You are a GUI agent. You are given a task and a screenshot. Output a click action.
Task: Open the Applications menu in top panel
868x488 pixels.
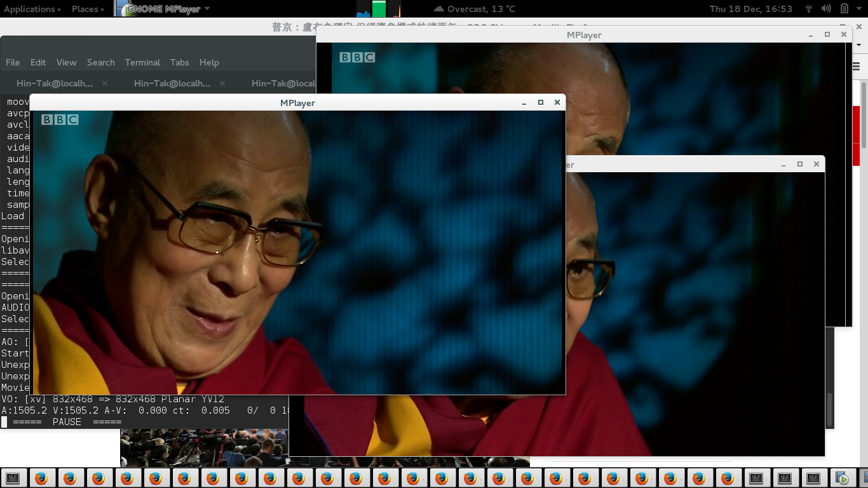(x=32, y=9)
